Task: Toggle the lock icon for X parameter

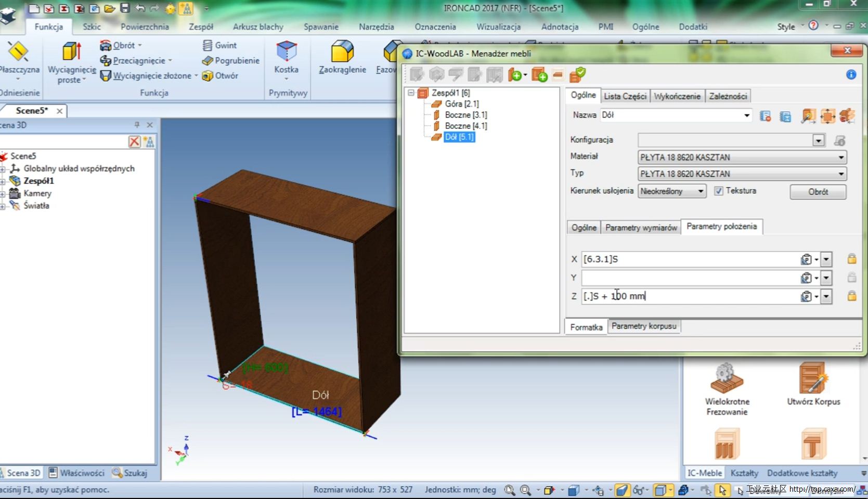Action: pyautogui.click(x=852, y=258)
